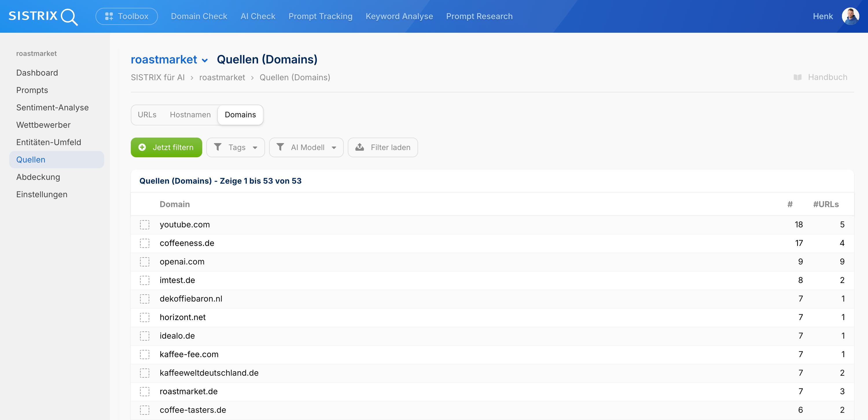Screen dimensions: 868x420
Task: Switch to the Hostnamen tab
Action: pyautogui.click(x=190, y=115)
